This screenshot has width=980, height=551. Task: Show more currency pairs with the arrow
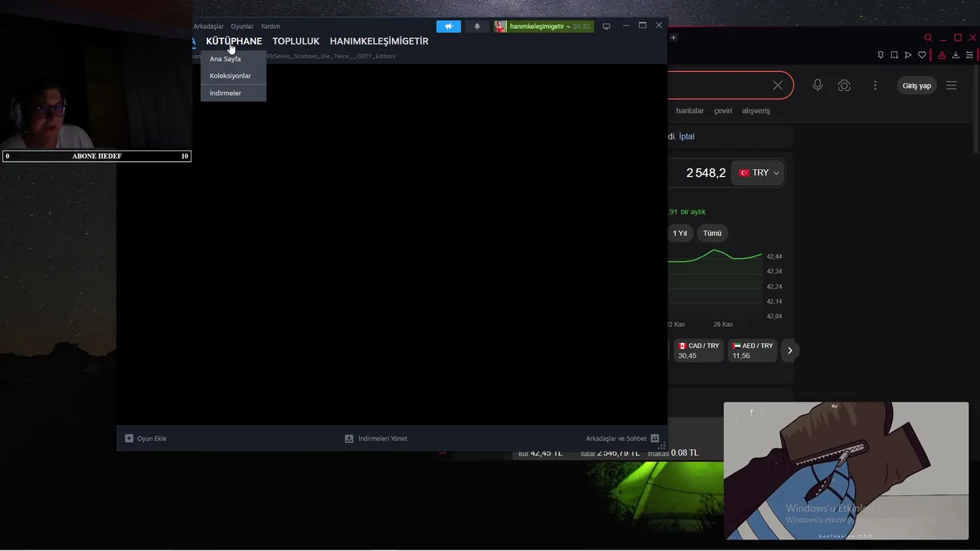789,350
